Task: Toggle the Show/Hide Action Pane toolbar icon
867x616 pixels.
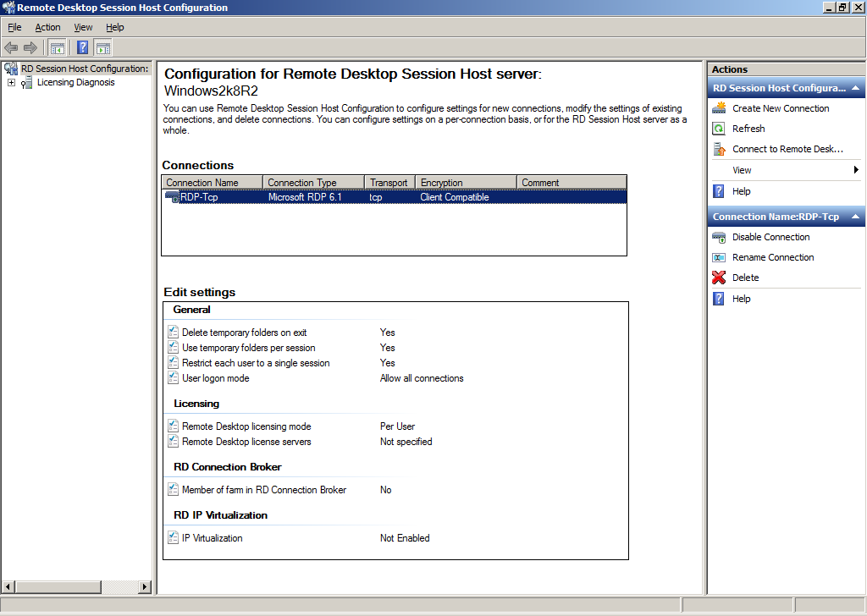Action: point(103,48)
